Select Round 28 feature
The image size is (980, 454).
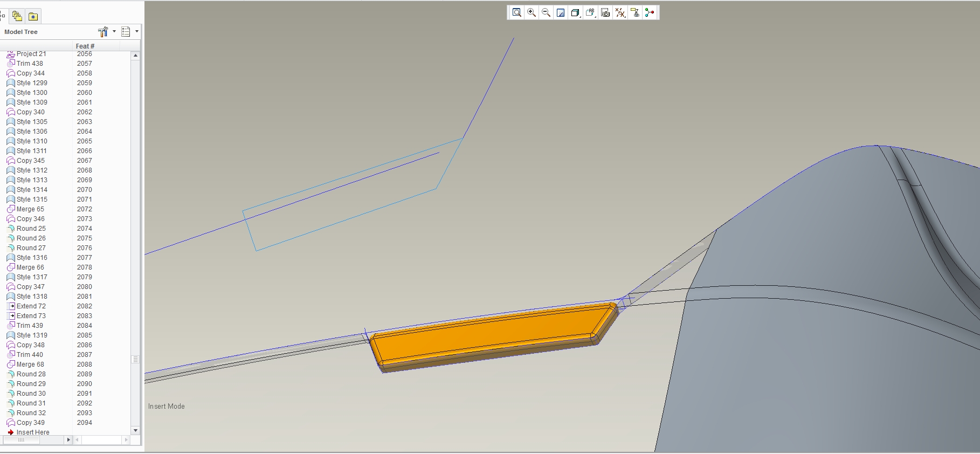click(x=31, y=374)
